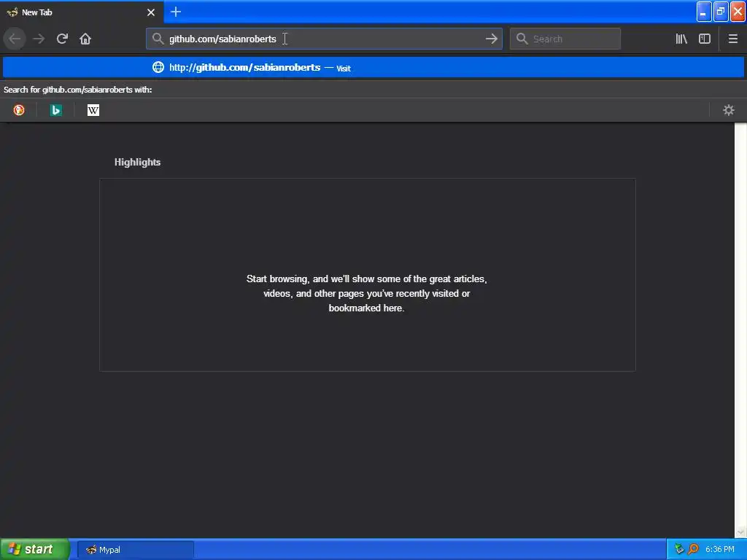Focus the Search box
747x560 pixels.
[565, 39]
